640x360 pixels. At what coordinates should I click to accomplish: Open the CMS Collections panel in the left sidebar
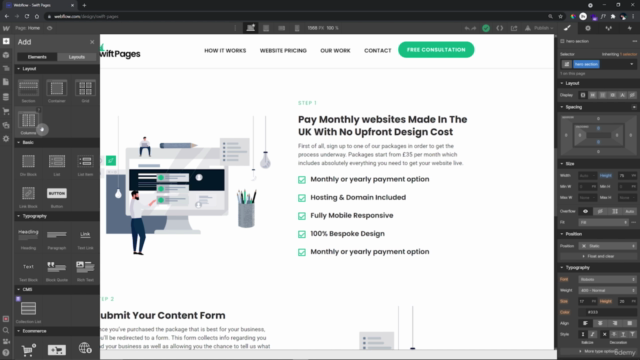6,97
